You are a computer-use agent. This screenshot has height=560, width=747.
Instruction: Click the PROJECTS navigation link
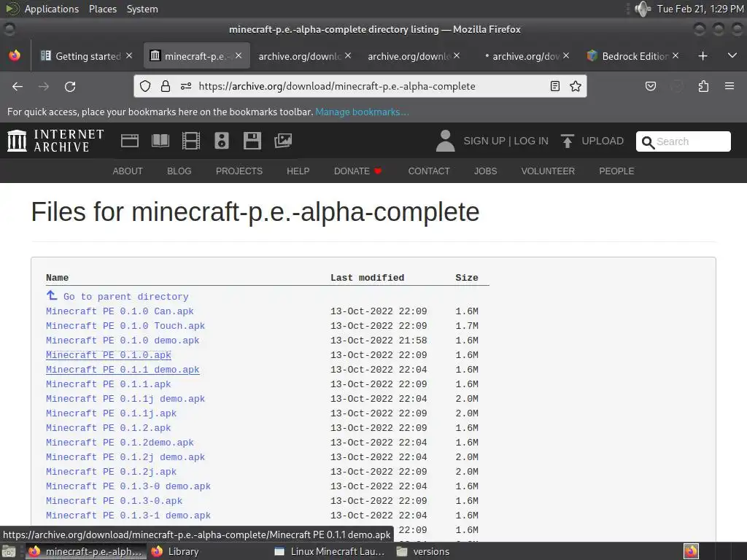[239, 171]
